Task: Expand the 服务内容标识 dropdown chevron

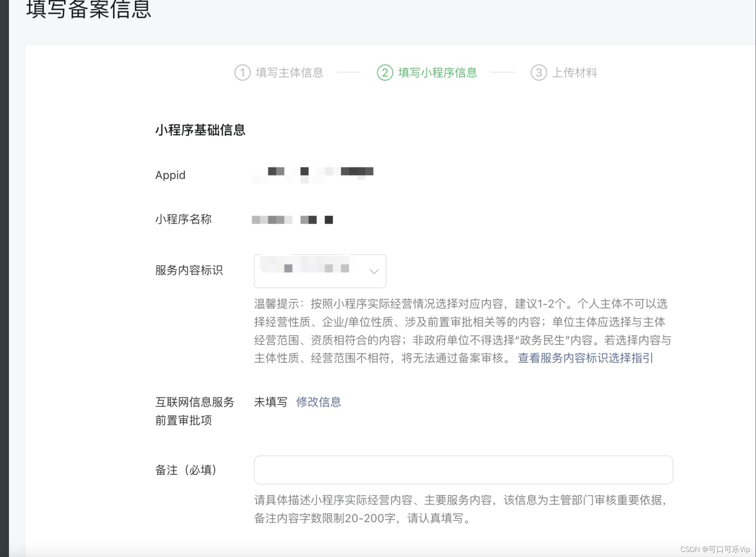Action: tap(374, 271)
